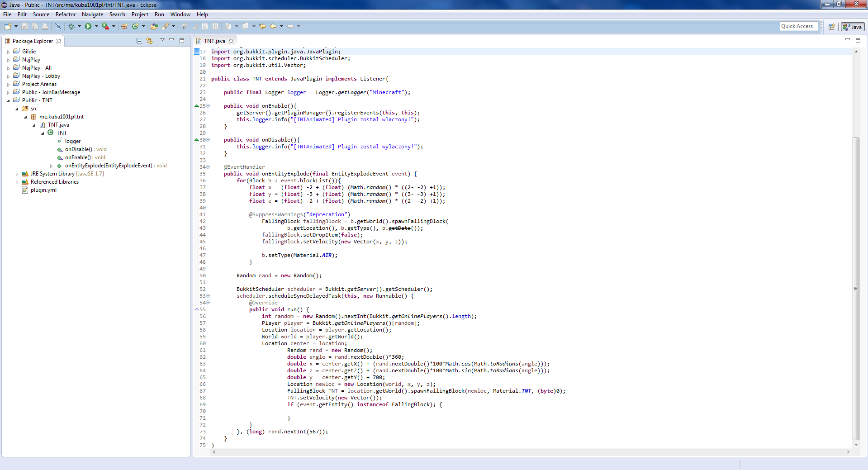Toggle Show Whitespace Characters
This screenshot has width=868, height=470.
[x=215, y=26]
